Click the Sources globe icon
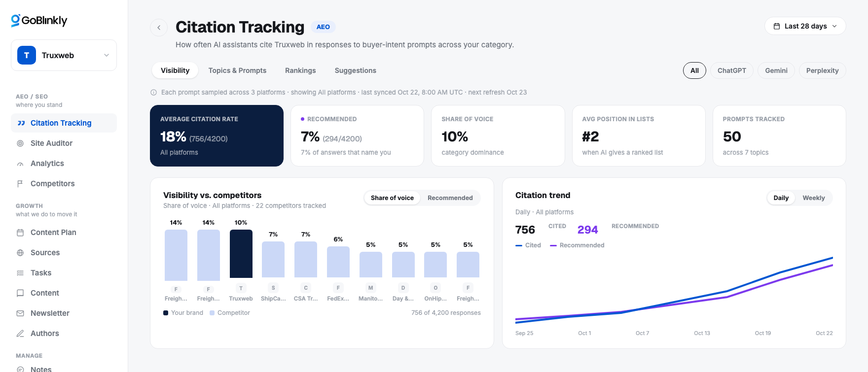The image size is (868, 372). point(20,253)
